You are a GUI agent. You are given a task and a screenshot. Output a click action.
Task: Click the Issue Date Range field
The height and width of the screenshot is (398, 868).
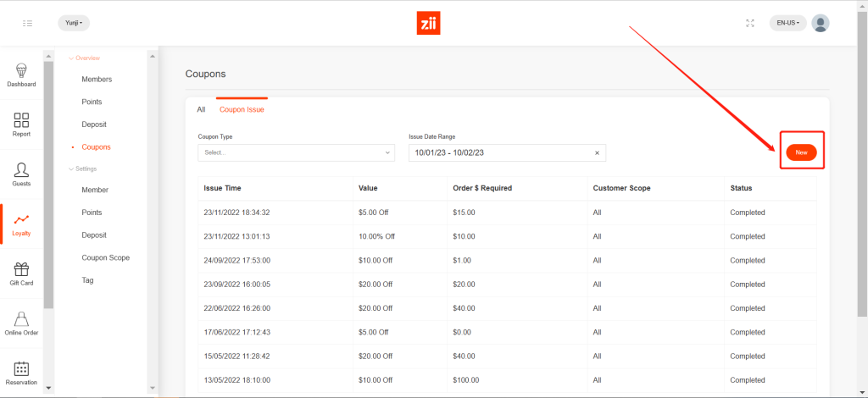point(500,152)
